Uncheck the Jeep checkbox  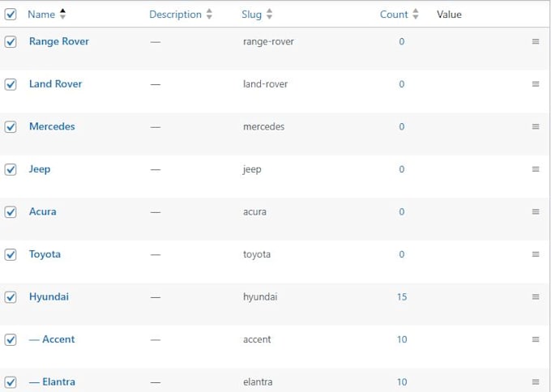(x=11, y=169)
